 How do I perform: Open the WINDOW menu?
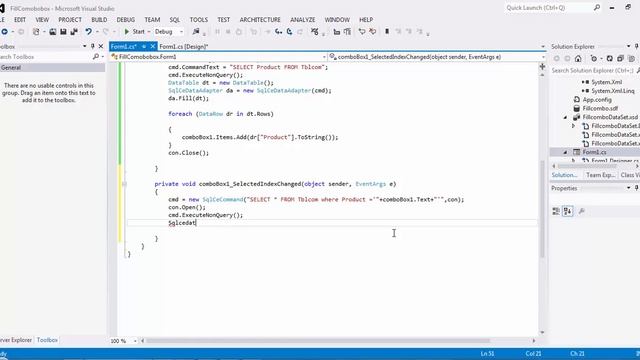coord(337,20)
